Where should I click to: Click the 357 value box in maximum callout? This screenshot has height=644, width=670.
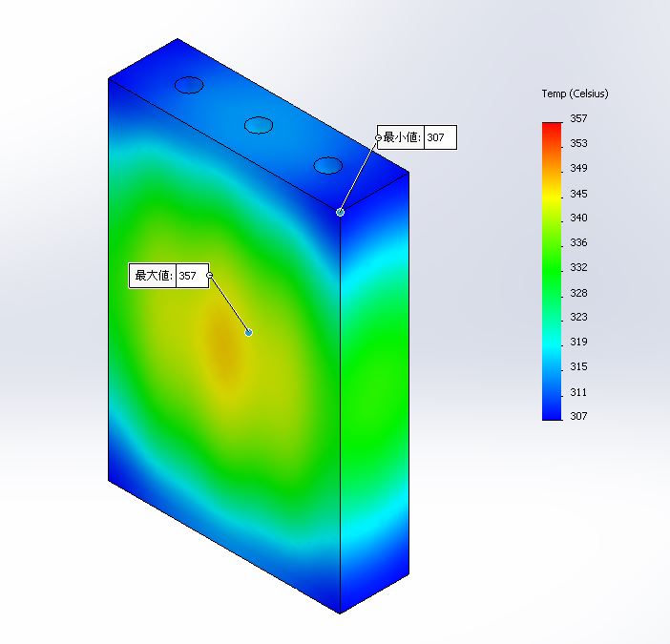tap(188, 276)
